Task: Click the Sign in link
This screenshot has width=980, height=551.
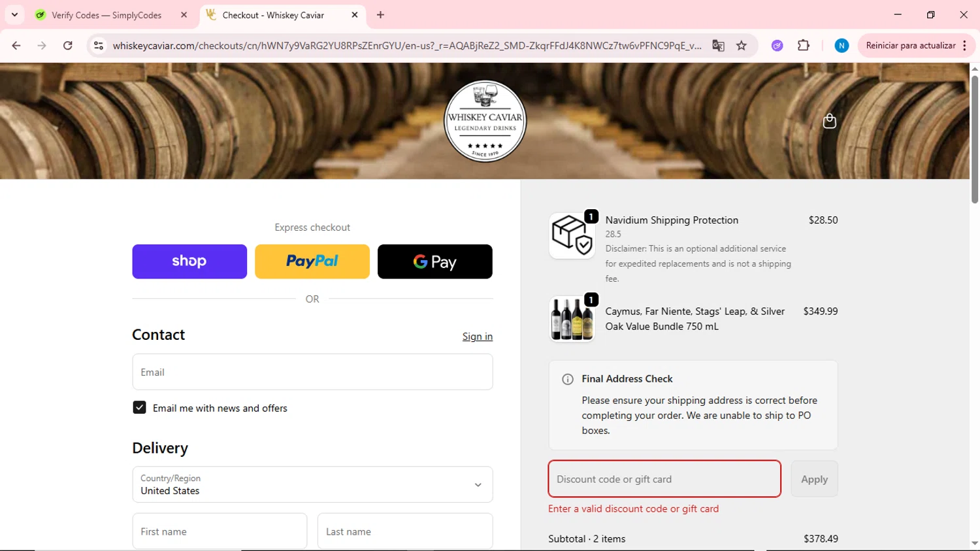Action: [x=478, y=337]
